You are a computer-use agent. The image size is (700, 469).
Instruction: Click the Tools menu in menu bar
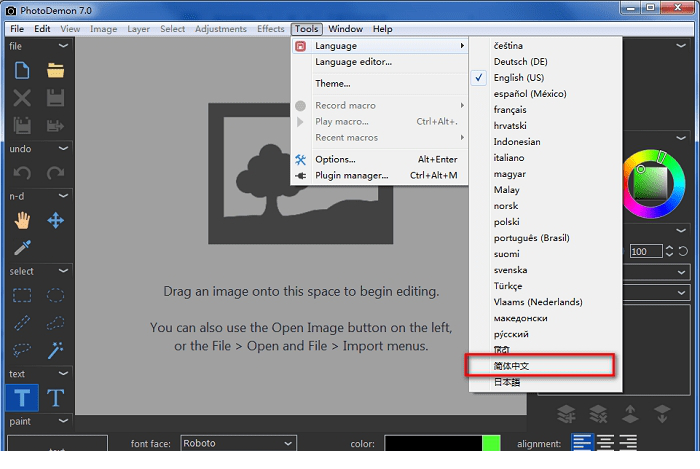pos(306,29)
